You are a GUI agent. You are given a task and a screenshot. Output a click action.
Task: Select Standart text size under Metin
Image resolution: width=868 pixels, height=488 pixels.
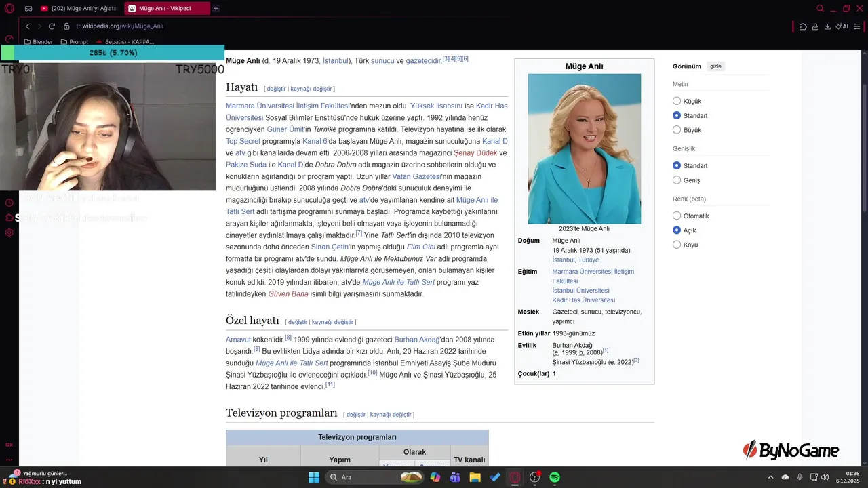677,115
